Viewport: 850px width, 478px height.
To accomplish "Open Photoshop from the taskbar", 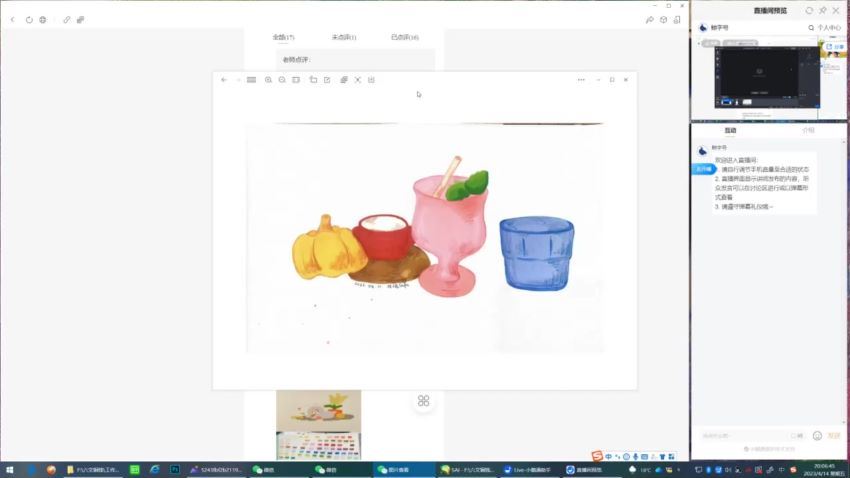I will pos(175,470).
